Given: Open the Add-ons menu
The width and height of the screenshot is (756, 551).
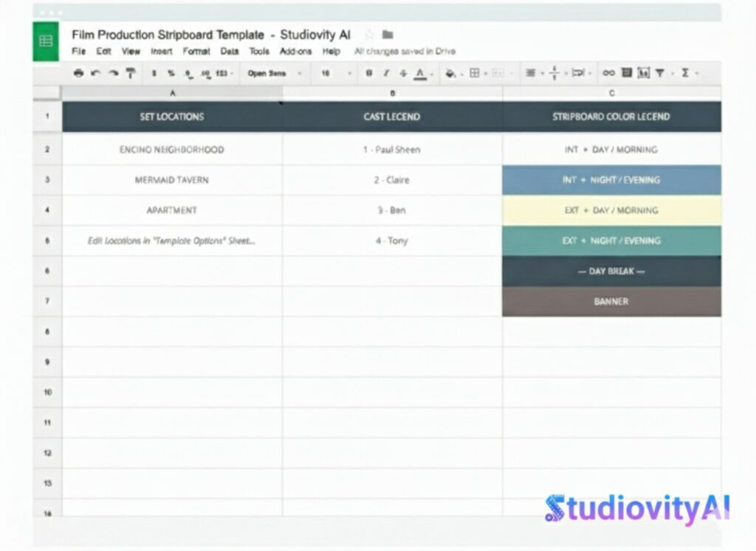Looking at the screenshot, I should point(295,51).
